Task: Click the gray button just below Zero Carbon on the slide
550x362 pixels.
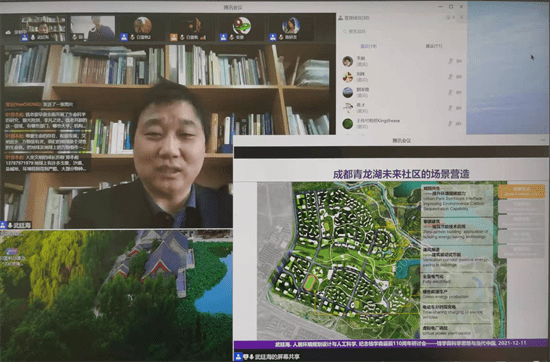Action: (x=521, y=206)
